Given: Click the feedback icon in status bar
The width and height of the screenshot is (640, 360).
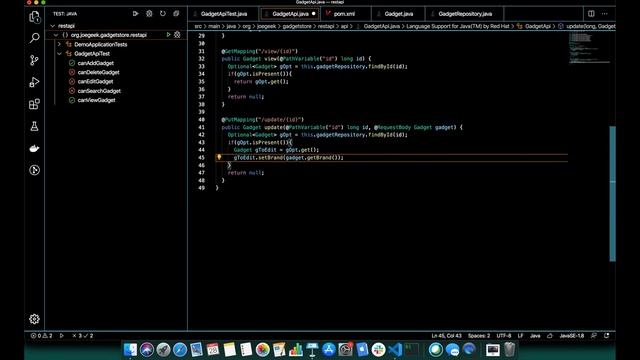Looking at the screenshot, I should pyautogui.click(x=593, y=336).
